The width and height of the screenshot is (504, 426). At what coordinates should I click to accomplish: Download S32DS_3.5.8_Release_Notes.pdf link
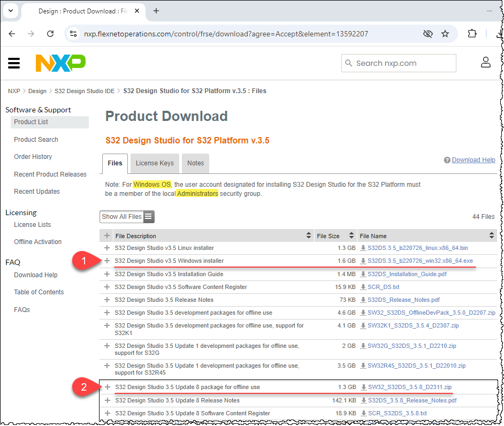click(x=413, y=401)
